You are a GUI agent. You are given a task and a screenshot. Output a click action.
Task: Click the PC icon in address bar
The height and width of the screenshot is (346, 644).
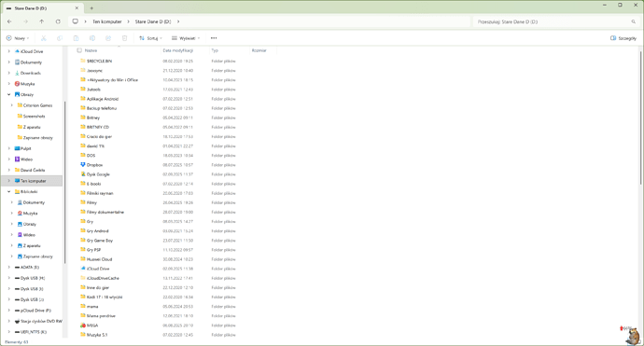click(x=76, y=21)
